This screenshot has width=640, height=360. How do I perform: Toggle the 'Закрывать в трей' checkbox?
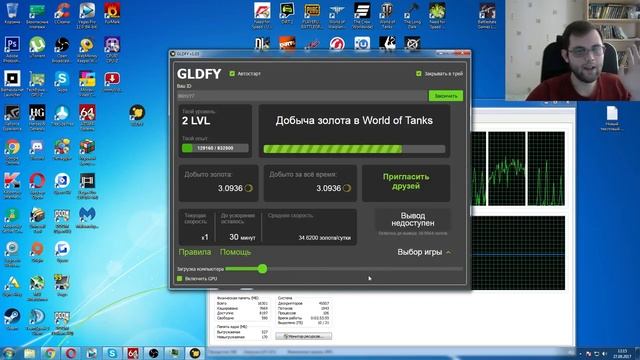pyautogui.click(x=418, y=73)
